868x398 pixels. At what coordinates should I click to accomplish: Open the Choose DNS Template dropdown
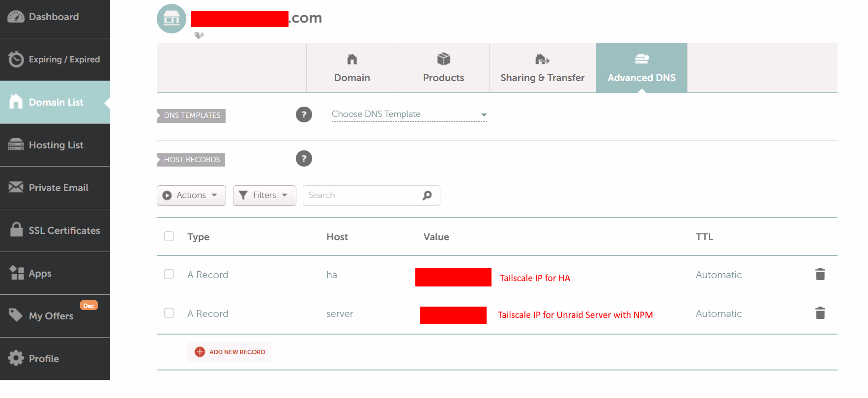(409, 114)
